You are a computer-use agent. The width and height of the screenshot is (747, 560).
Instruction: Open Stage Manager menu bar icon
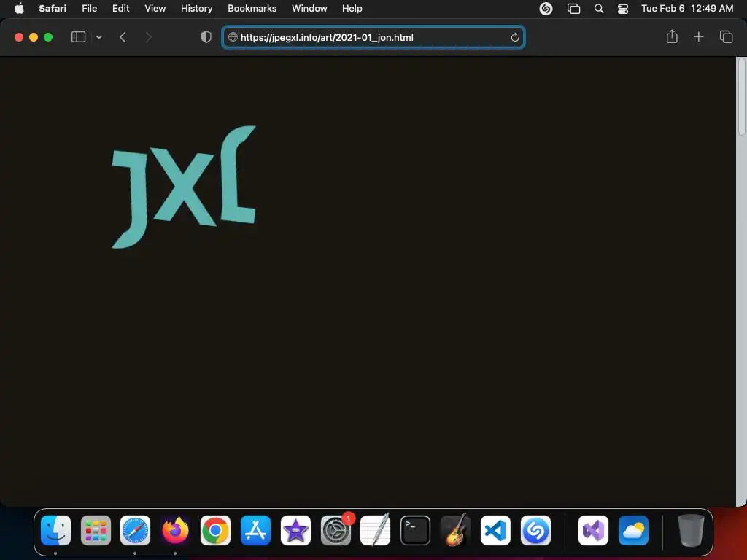click(x=573, y=9)
